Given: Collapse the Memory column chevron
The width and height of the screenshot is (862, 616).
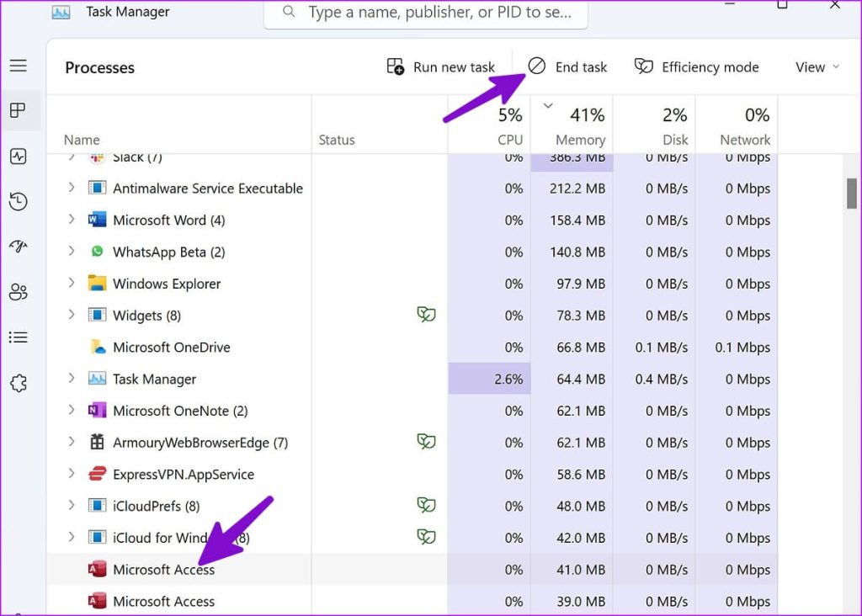Looking at the screenshot, I should (548, 107).
